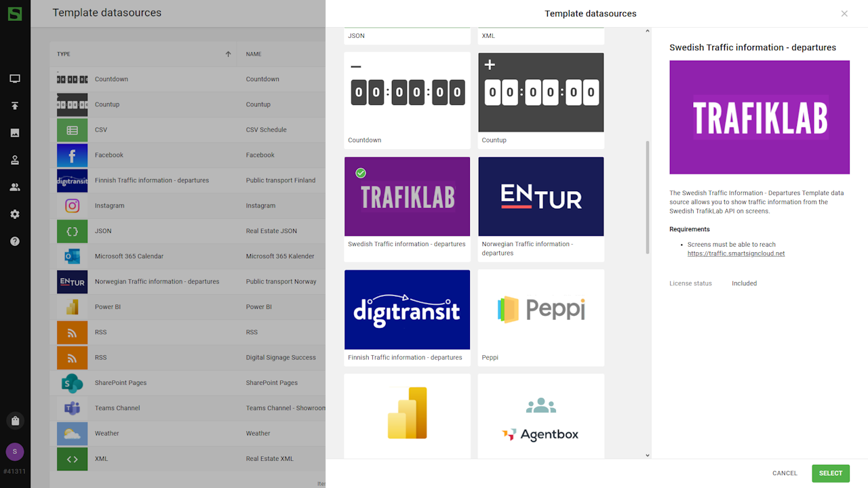Click the help question mark icon
Screen dimensions: 868x488
[x=15, y=241]
